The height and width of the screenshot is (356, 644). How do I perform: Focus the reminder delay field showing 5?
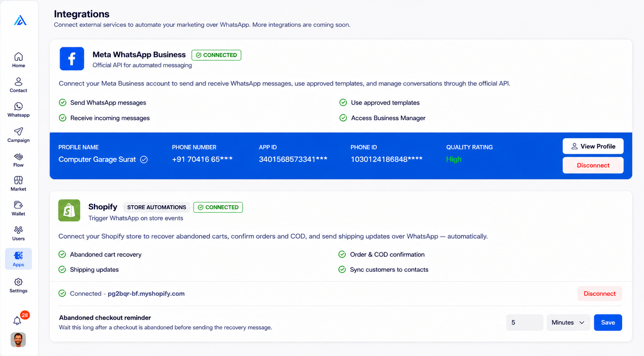(525, 322)
